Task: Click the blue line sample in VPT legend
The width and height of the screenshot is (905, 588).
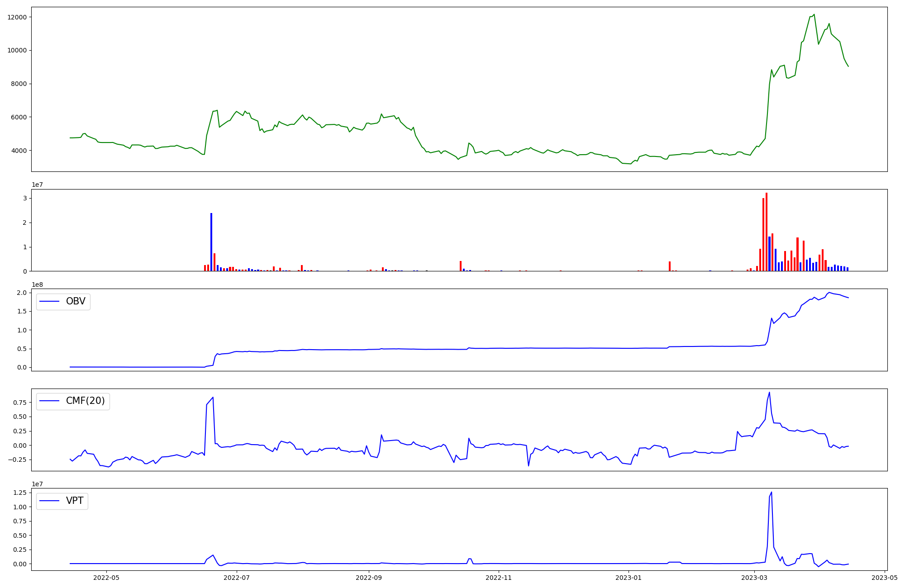Action: 50,501
